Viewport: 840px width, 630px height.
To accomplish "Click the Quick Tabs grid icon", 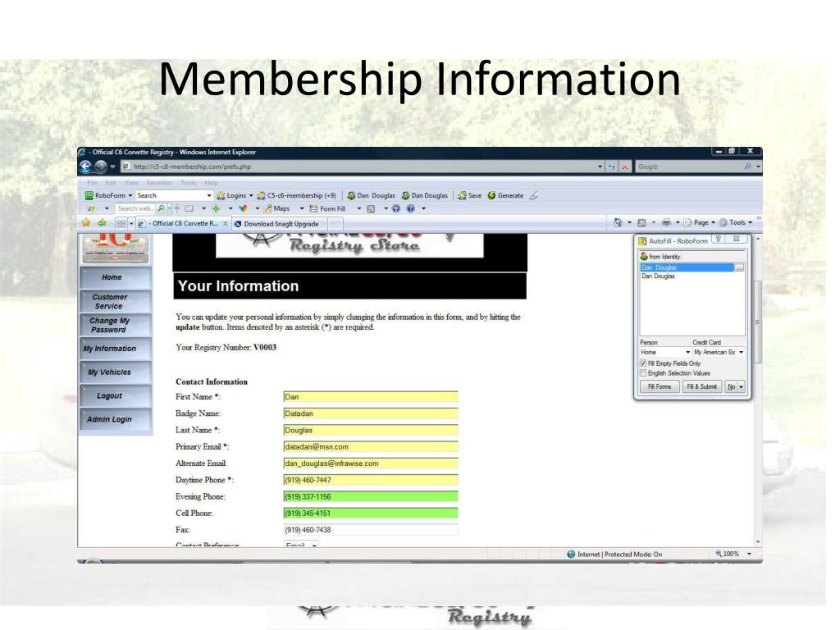I will tap(121, 223).
